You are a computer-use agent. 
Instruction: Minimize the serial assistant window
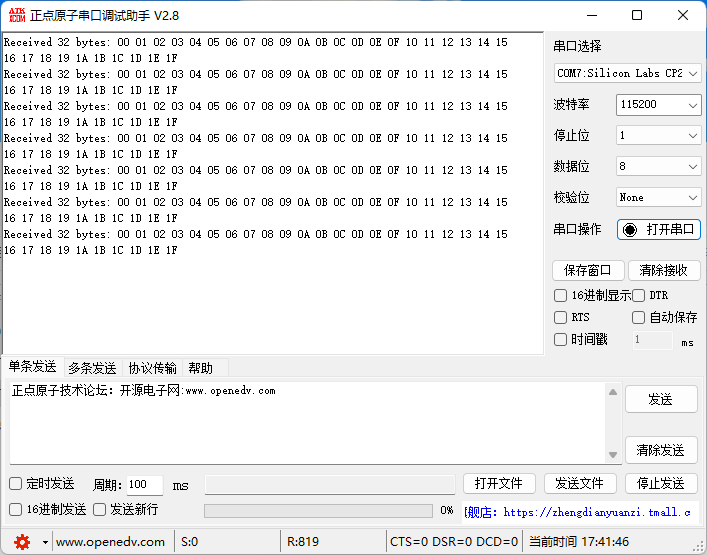(x=592, y=15)
